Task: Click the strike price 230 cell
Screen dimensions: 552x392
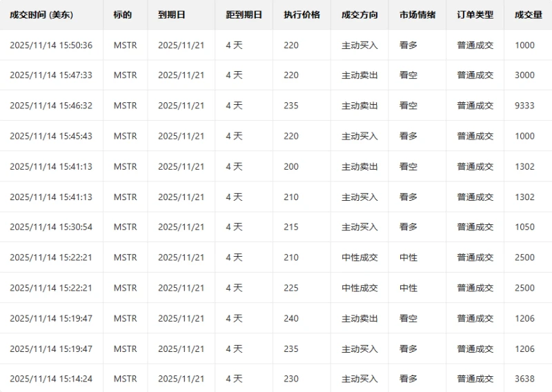Action: (291, 379)
